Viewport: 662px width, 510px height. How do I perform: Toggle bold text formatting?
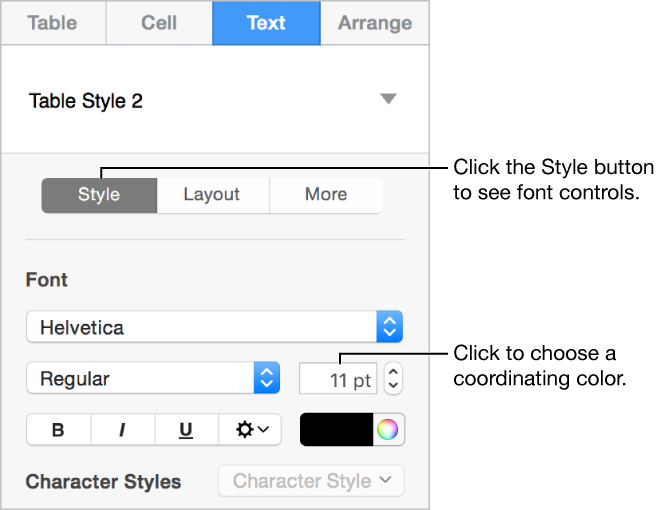click(x=58, y=430)
